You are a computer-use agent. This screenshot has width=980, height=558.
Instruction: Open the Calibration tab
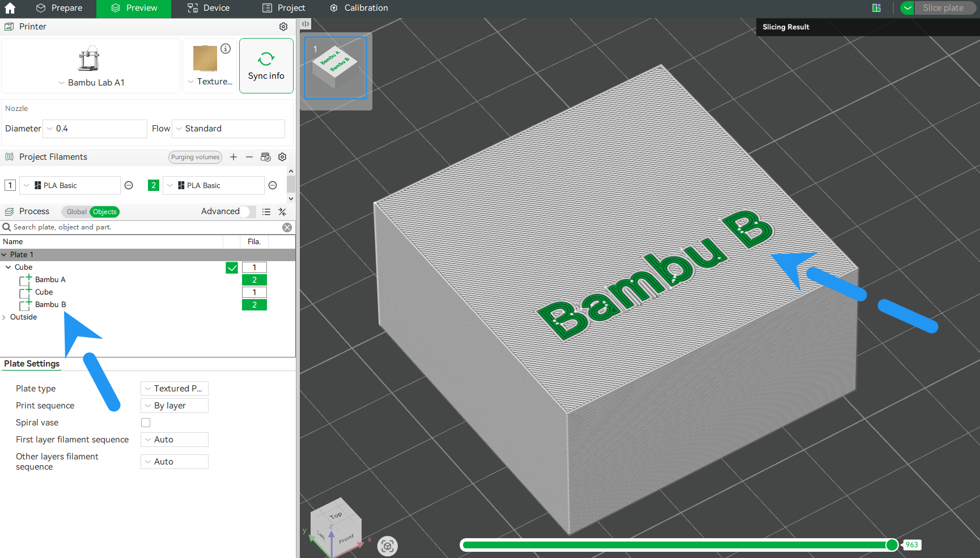point(359,8)
